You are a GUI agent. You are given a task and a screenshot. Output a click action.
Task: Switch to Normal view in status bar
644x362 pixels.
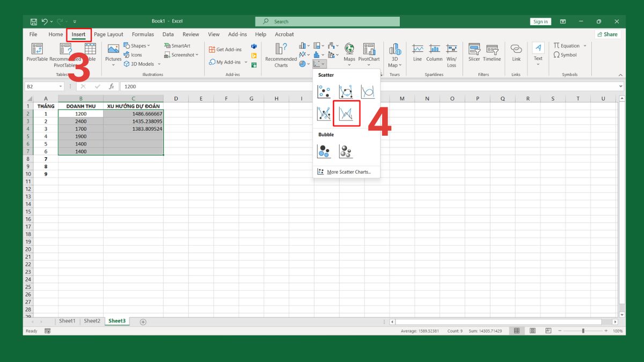coord(516,331)
